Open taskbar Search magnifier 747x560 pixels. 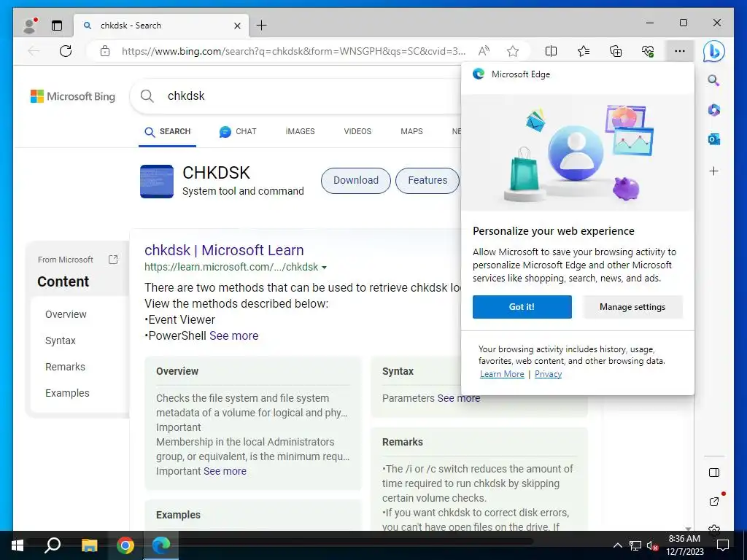(52, 545)
